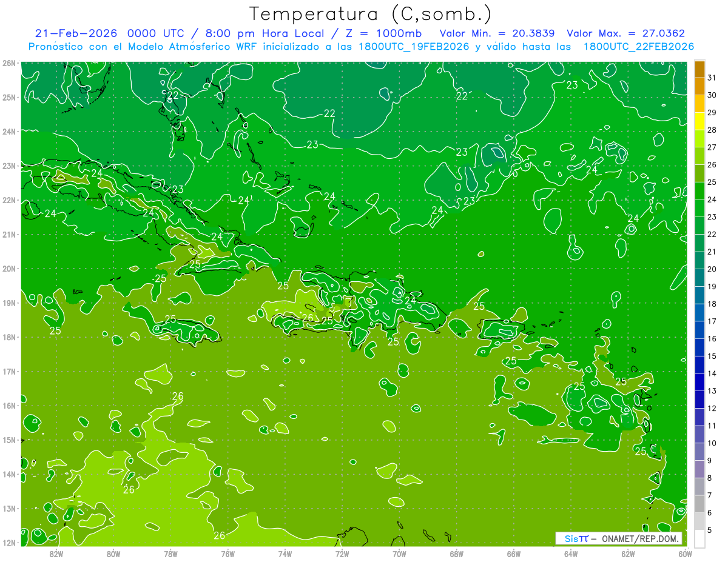Click initialization time "1800UTC_19FEB2026"
This screenshot has height=562, width=728.
pos(414,47)
